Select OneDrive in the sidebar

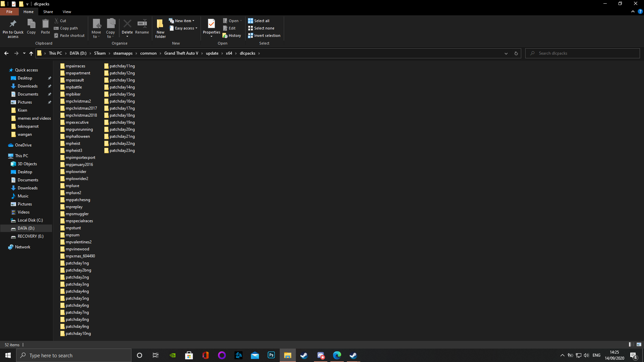23,145
